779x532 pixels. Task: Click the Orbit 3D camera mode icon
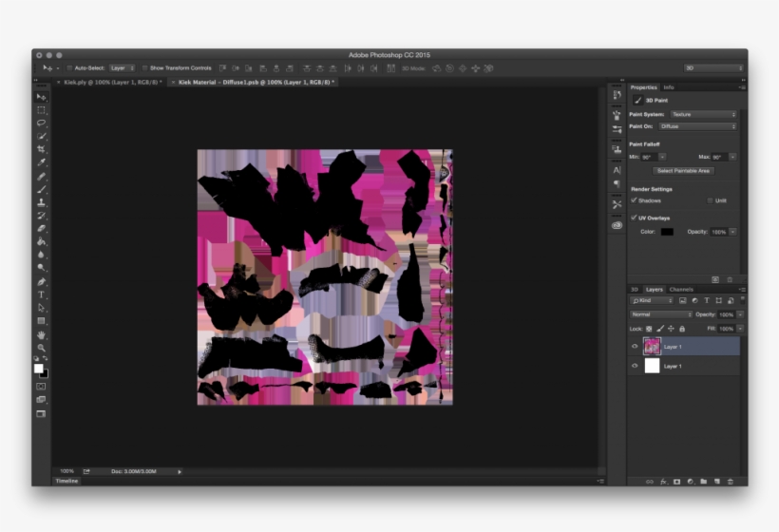coord(436,68)
